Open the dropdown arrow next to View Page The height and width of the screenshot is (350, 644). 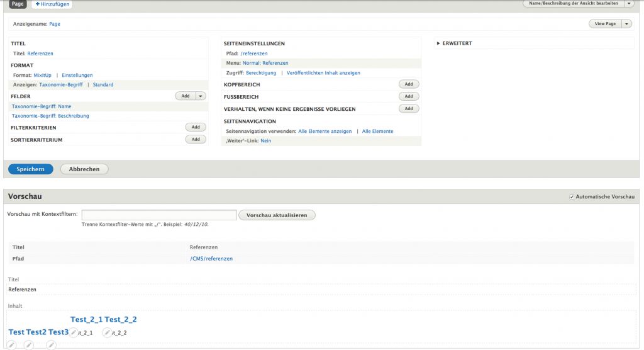[x=627, y=24]
